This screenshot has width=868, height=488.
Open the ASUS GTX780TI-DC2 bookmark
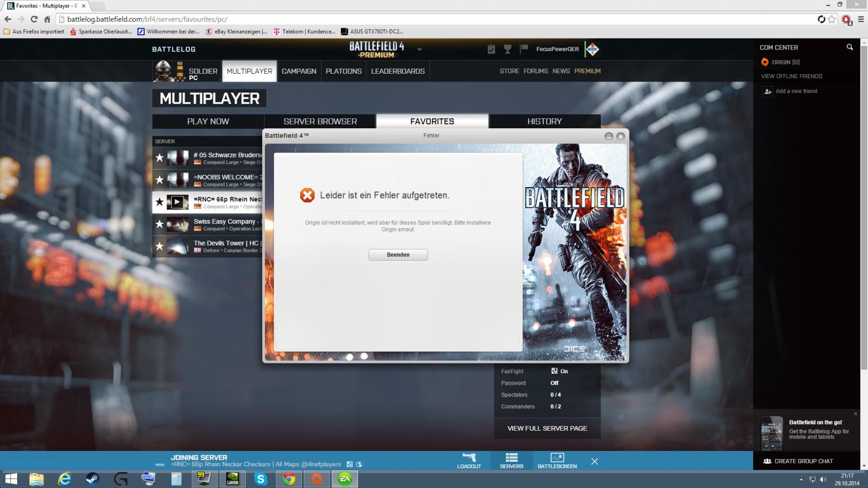(x=372, y=31)
